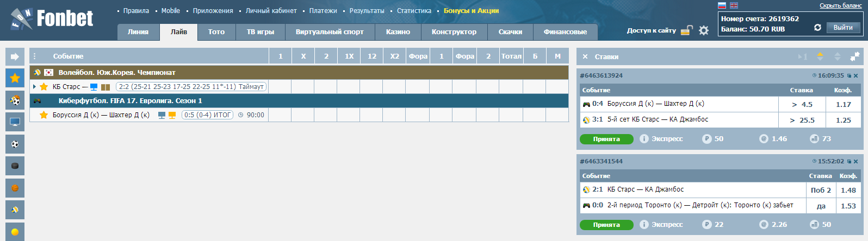Refresh the account balance

pos(817,28)
